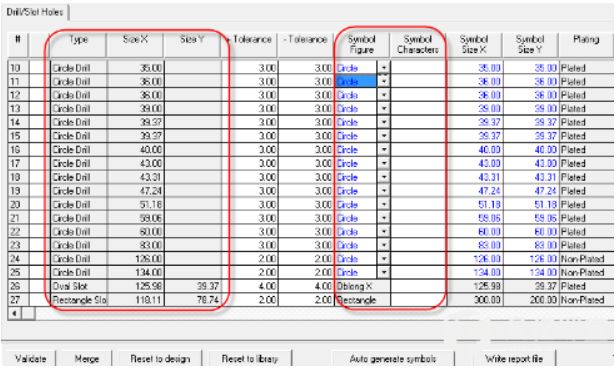
Task: Click the Symbol Size Y column header
Action: (x=530, y=44)
